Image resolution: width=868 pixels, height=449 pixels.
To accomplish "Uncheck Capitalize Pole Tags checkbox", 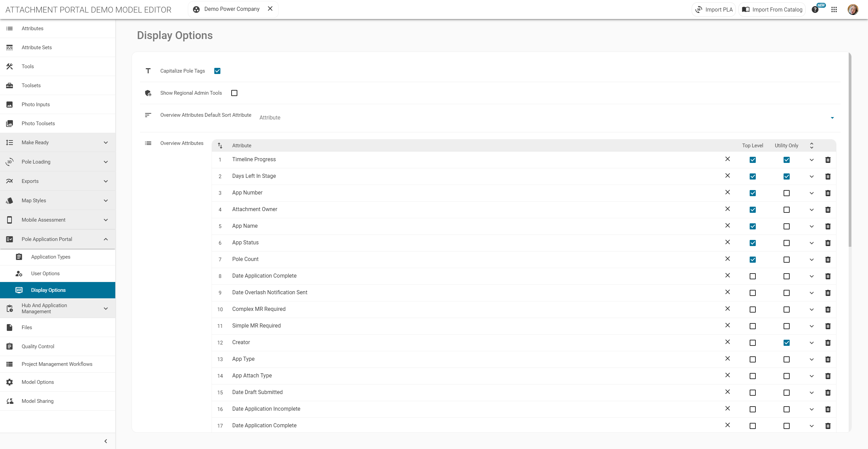I will pos(217,71).
